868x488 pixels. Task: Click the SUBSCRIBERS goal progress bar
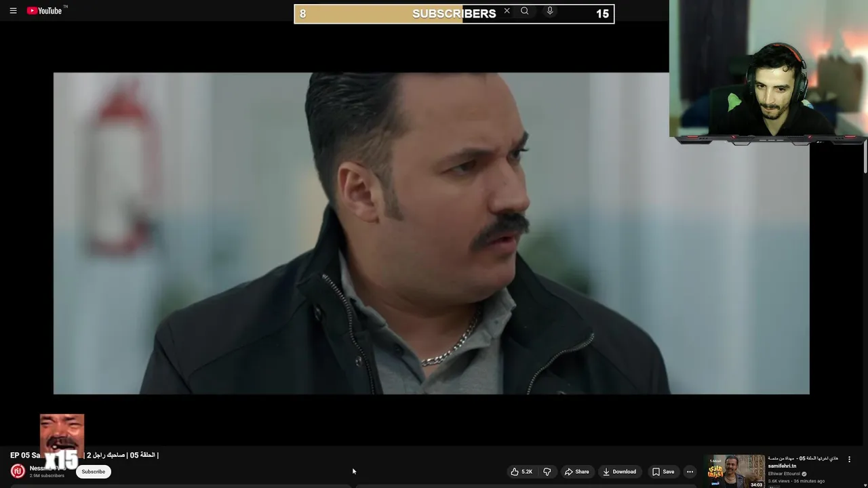(454, 14)
